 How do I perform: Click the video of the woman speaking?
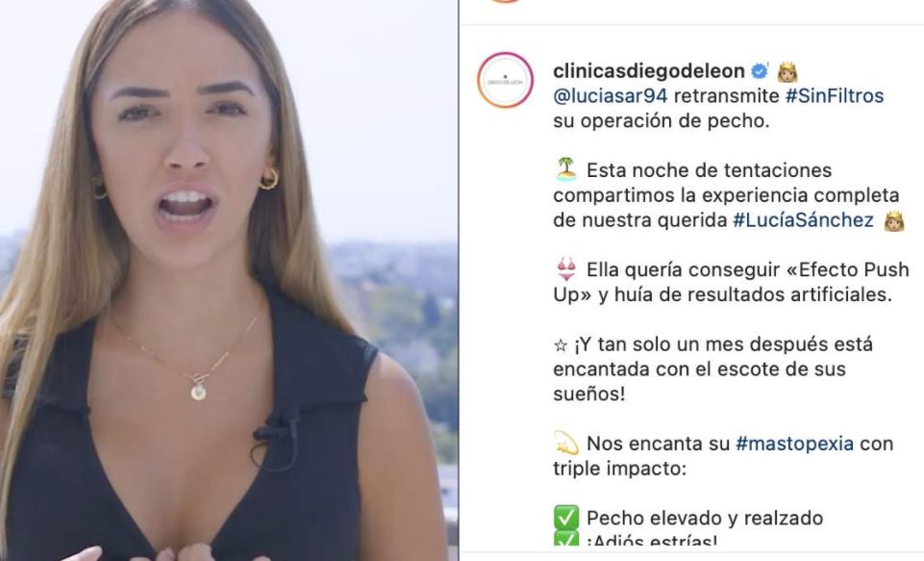[229, 280]
